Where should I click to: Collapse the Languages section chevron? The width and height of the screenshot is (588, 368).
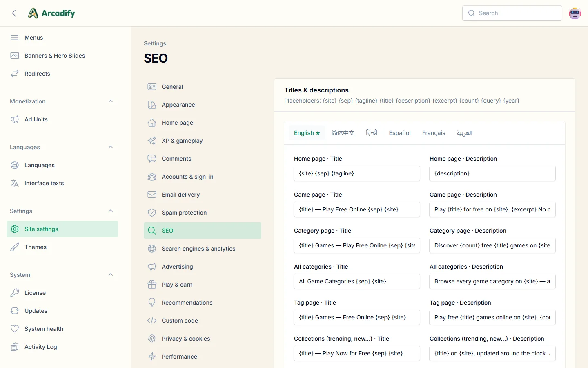click(111, 147)
